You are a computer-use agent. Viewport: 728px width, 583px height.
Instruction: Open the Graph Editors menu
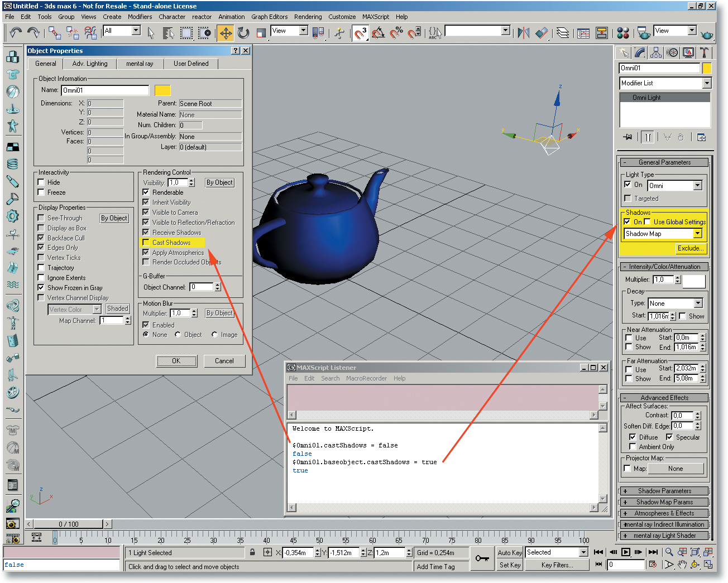point(270,17)
